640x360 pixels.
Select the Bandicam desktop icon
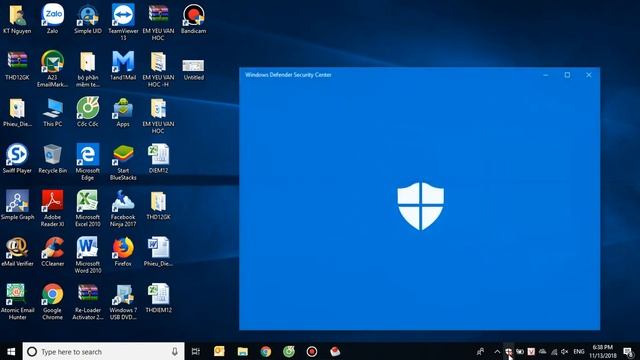point(193,18)
